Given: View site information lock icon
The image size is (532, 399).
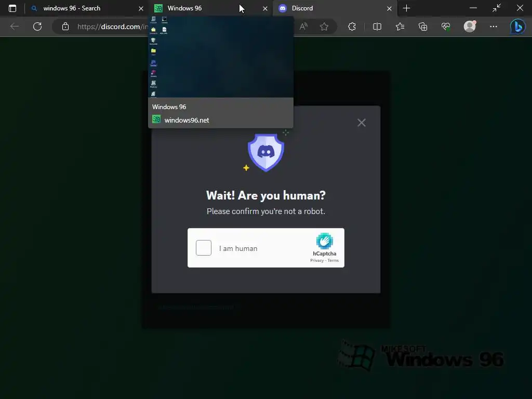Looking at the screenshot, I should click(x=65, y=26).
